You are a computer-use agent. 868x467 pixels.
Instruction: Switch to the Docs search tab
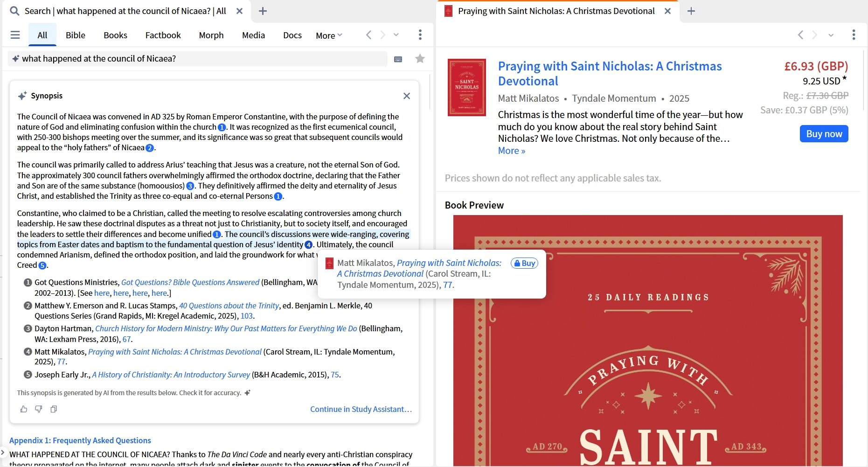coord(292,35)
